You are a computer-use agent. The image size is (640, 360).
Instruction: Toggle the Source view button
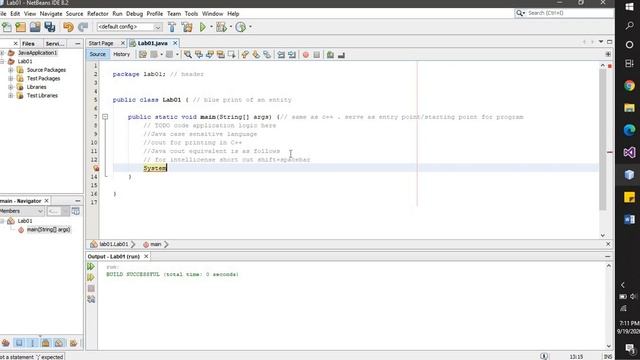[x=97, y=54]
